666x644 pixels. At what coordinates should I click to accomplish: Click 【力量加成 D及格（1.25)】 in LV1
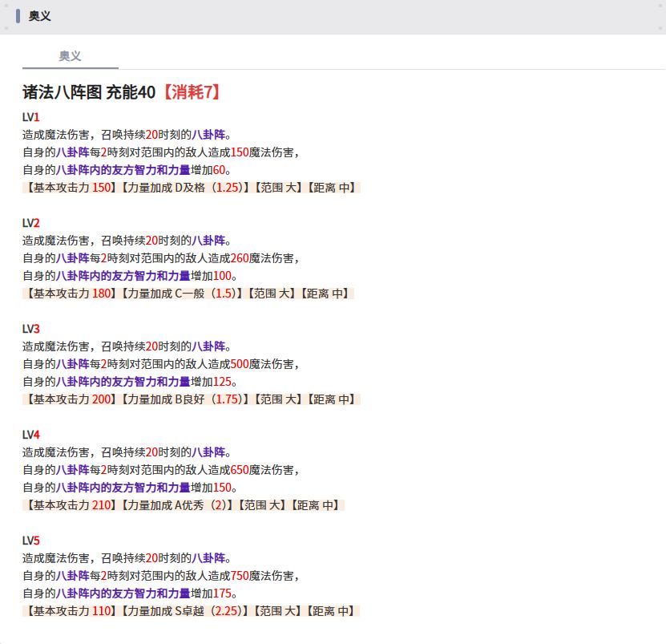[x=185, y=188]
